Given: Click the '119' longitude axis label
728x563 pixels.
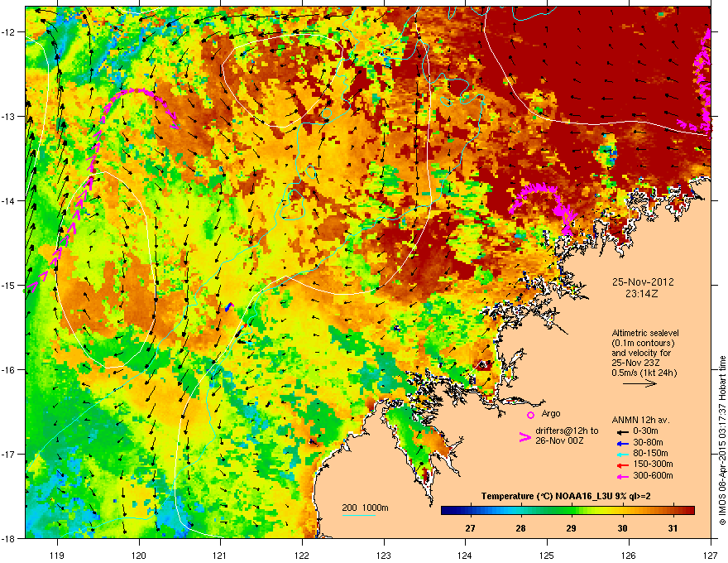Looking at the screenshot, I should [x=57, y=555].
